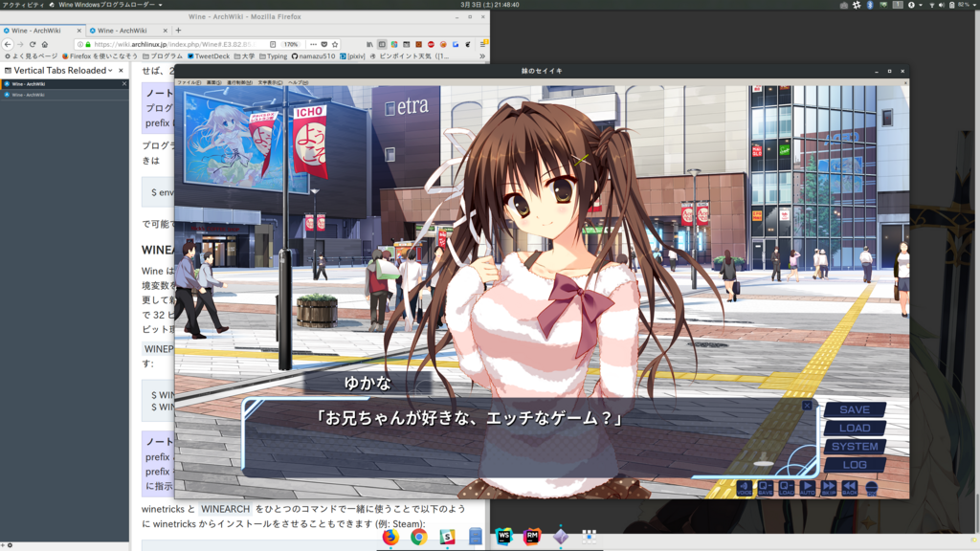Image resolution: width=980 pixels, height=551 pixels.
Task: Open the ファイル menu in game window
Action: coord(189,82)
